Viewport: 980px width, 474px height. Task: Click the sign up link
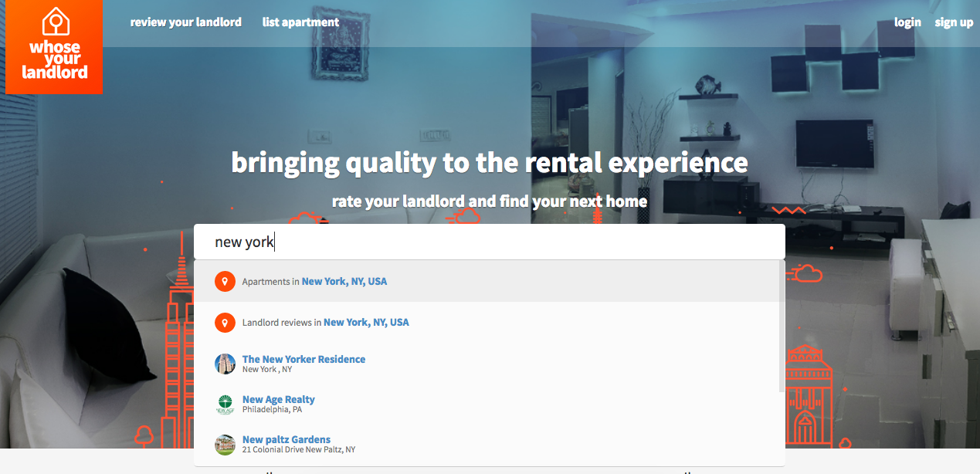pyautogui.click(x=954, y=22)
